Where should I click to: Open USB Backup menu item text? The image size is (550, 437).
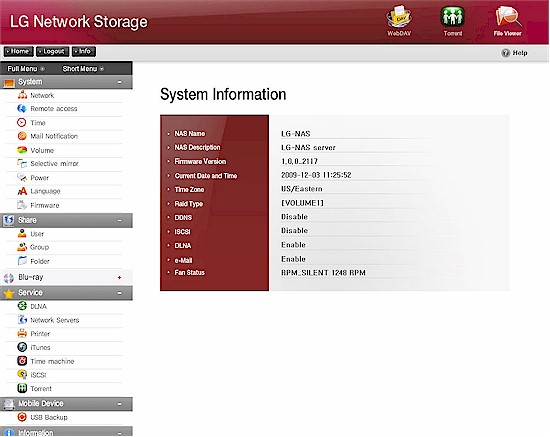point(49,417)
